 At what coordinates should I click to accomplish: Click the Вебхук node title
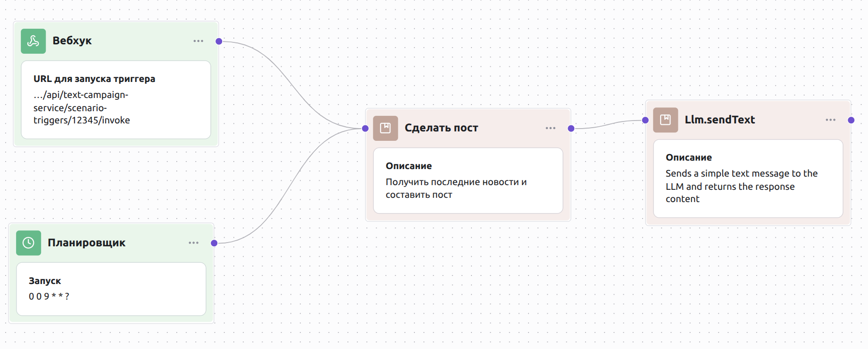click(72, 41)
